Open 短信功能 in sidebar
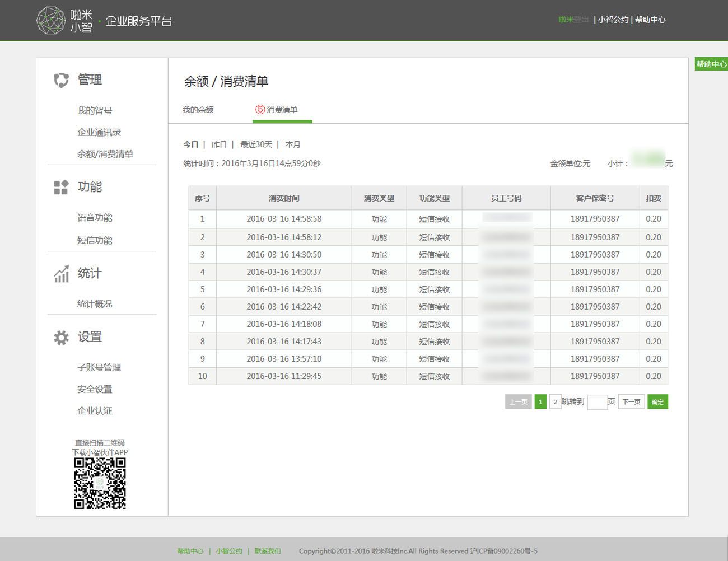 pyautogui.click(x=95, y=240)
